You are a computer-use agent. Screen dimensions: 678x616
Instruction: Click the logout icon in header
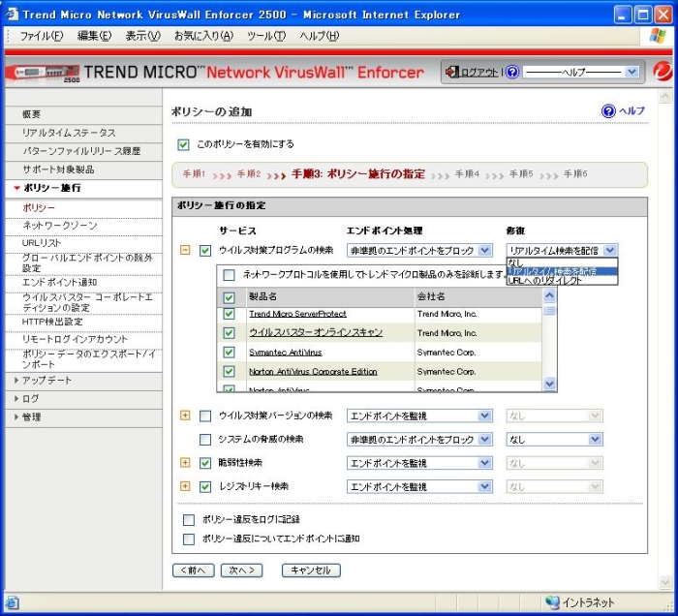(x=452, y=72)
